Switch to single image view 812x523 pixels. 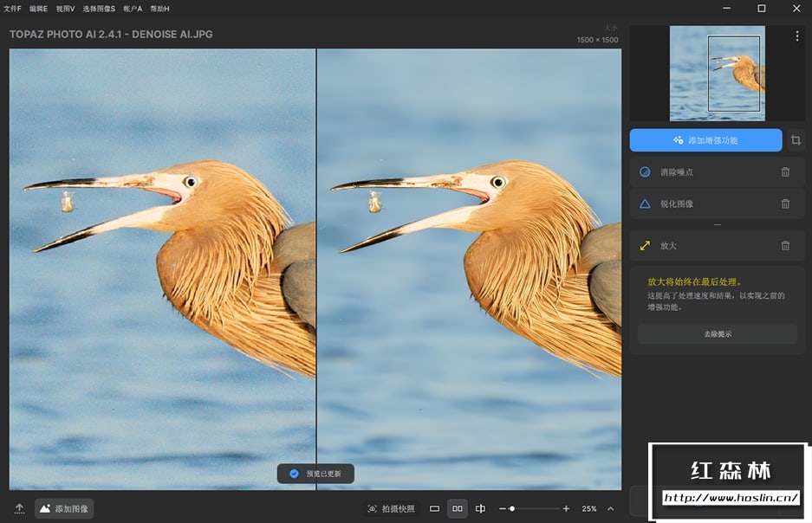[435, 509]
